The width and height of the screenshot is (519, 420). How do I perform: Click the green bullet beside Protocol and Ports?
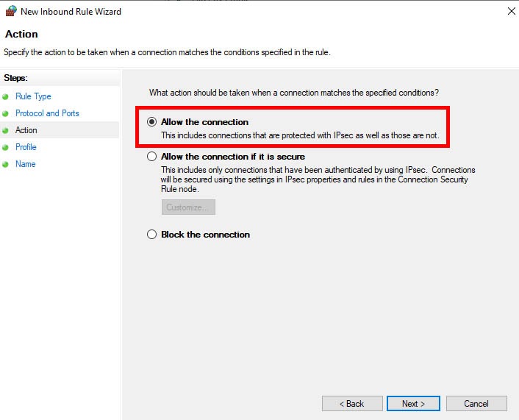tap(6, 113)
